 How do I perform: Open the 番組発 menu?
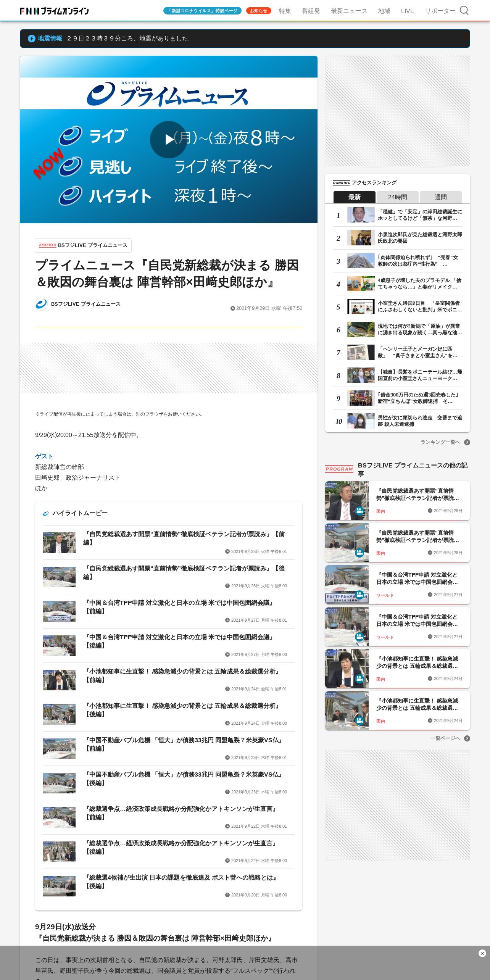pos(311,11)
